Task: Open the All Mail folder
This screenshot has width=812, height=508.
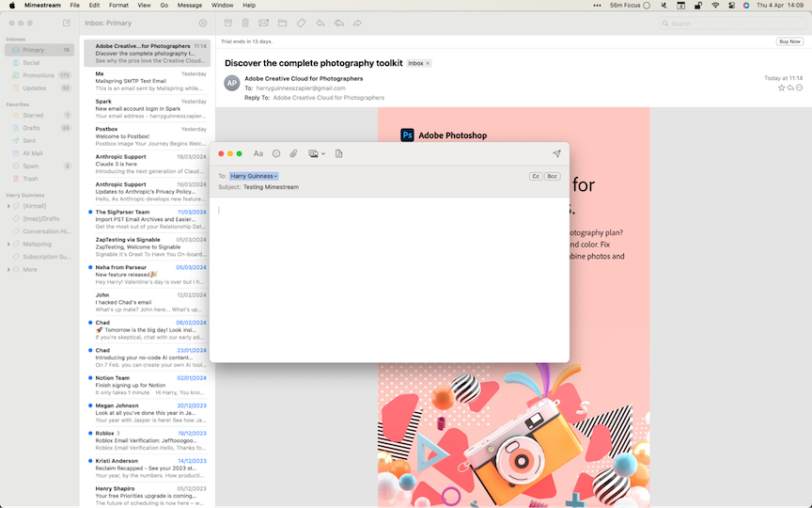Action: tap(39, 153)
